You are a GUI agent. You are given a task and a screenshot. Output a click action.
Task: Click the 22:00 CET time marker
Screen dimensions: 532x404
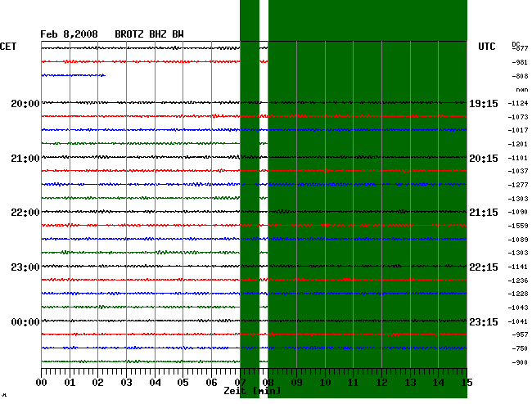(x=25, y=213)
